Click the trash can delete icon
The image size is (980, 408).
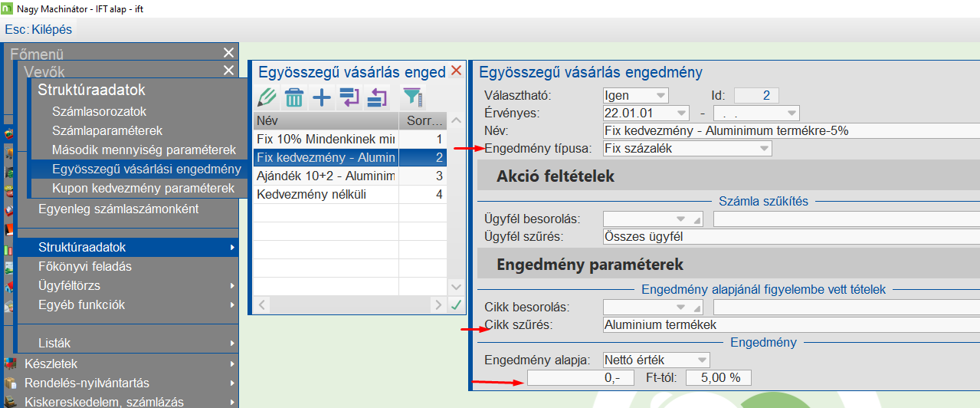pyautogui.click(x=294, y=97)
